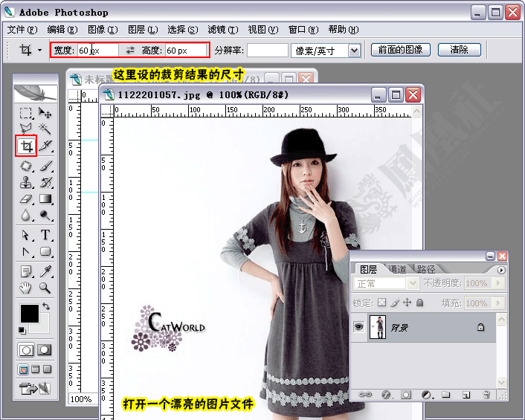Screen dimensions: 525x420
Task: Click foreground black color swatch
Action: (30, 314)
